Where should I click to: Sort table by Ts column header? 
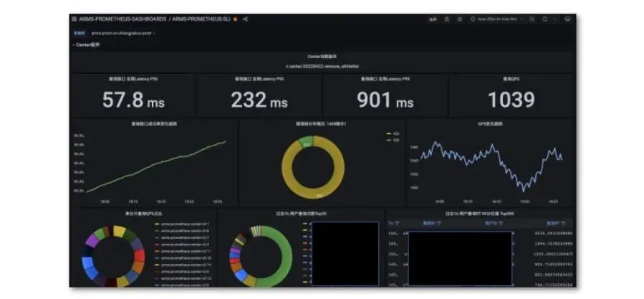(x=390, y=223)
